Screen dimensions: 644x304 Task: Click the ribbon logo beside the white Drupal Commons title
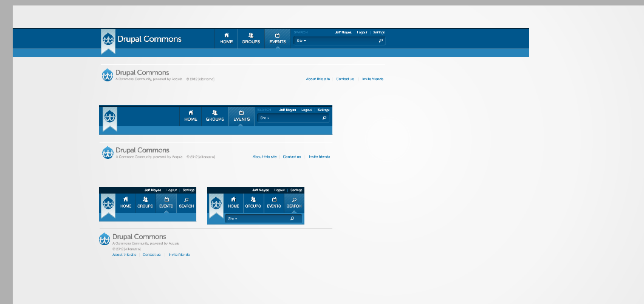(x=108, y=42)
